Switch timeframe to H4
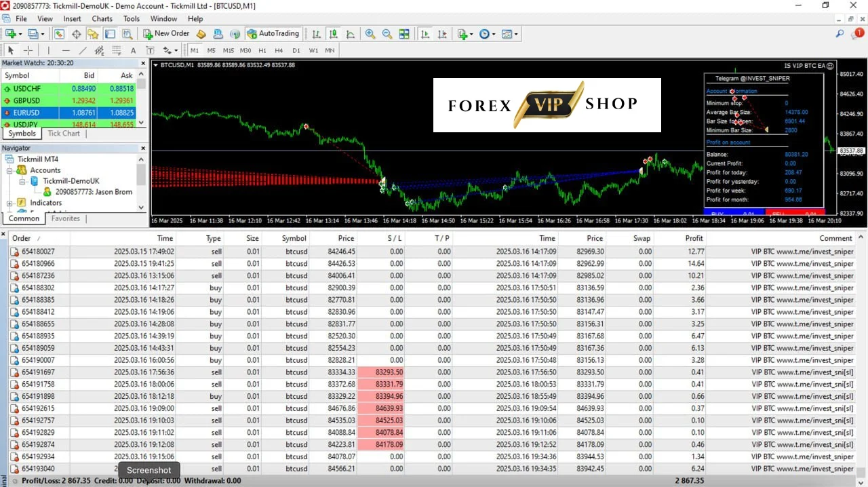868x487 pixels. pyautogui.click(x=279, y=50)
